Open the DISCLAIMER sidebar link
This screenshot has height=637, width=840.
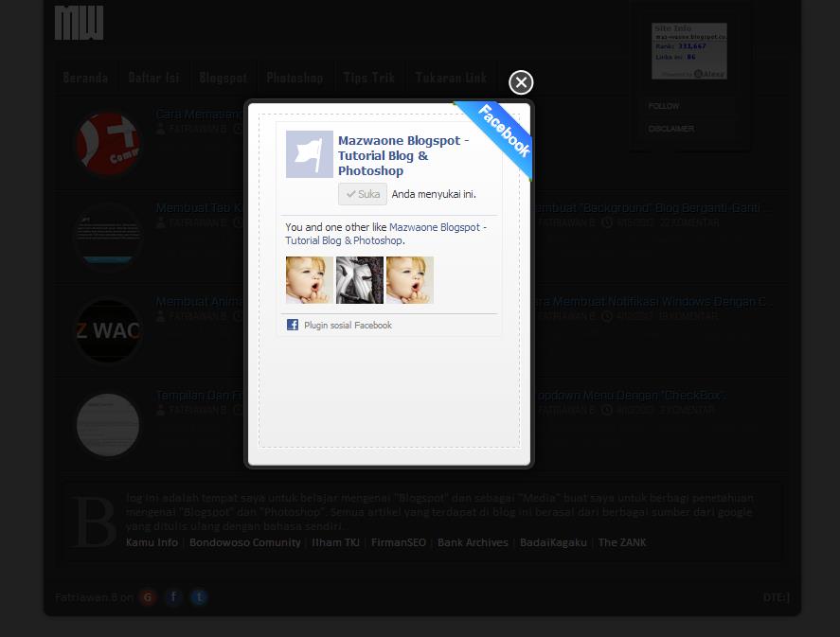click(670, 129)
